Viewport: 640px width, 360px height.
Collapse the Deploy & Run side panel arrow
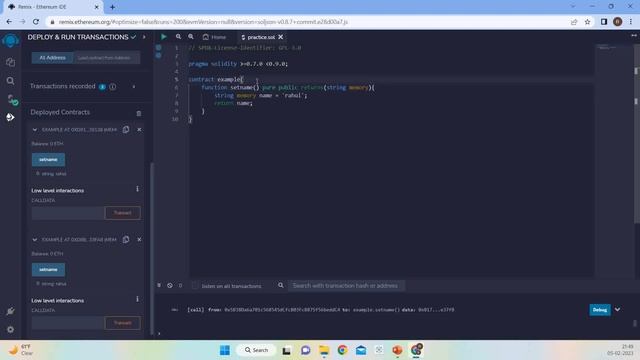[144, 37]
